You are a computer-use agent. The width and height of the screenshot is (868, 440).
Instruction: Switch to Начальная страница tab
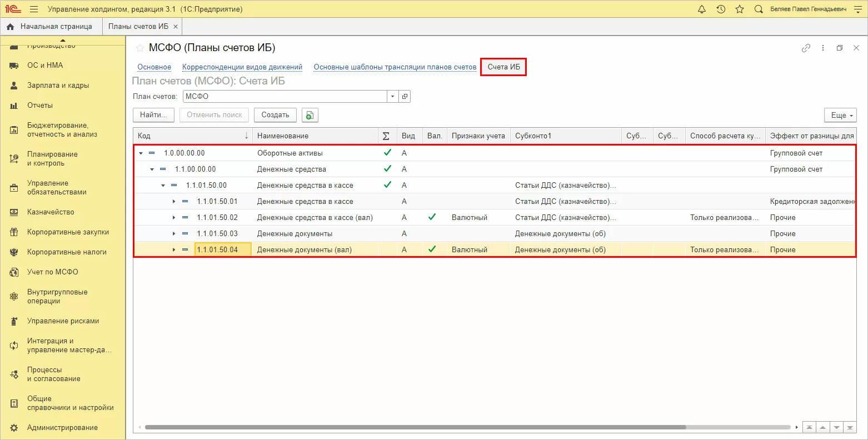click(51, 27)
